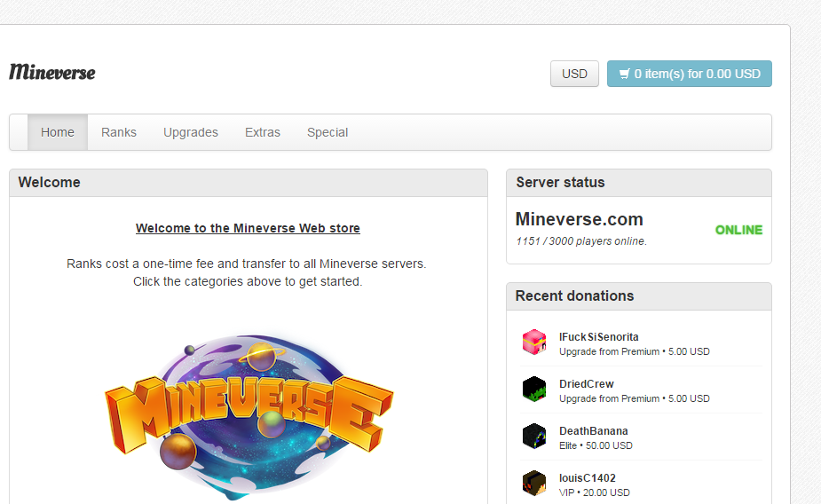Open the Upgrades category

click(x=191, y=132)
